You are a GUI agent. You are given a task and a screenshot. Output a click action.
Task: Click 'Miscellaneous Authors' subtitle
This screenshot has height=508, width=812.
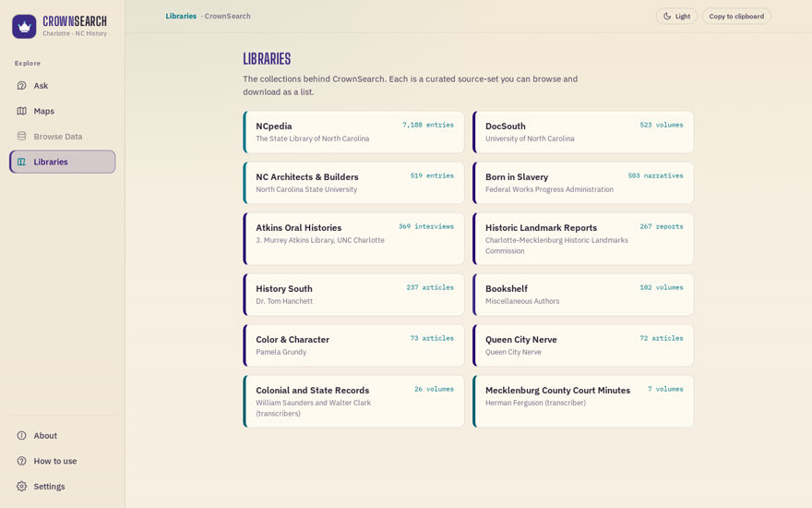[x=522, y=301]
